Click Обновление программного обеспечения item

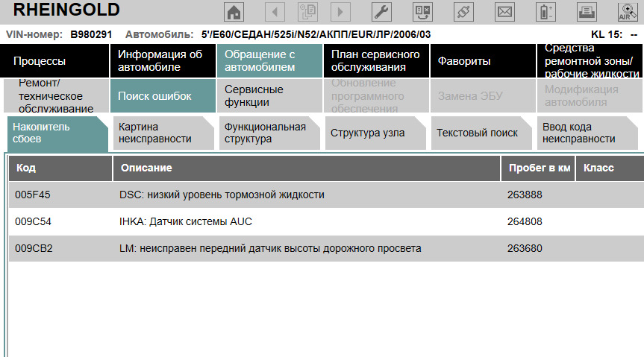(x=377, y=95)
